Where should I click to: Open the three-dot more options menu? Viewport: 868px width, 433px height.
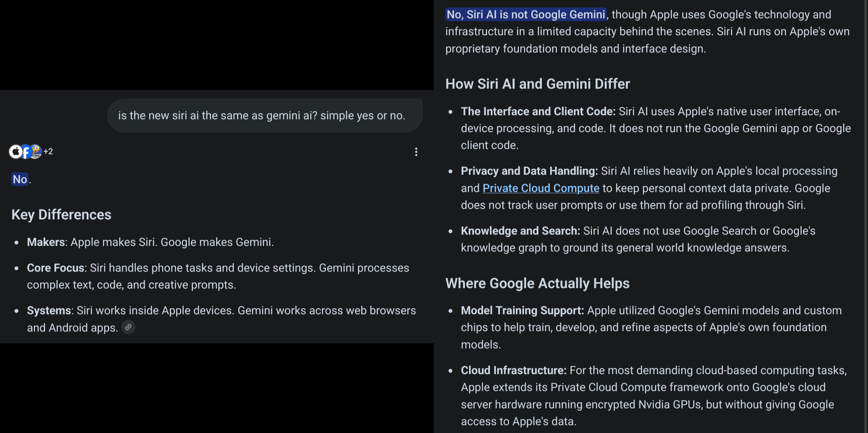(x=416, y=152)
